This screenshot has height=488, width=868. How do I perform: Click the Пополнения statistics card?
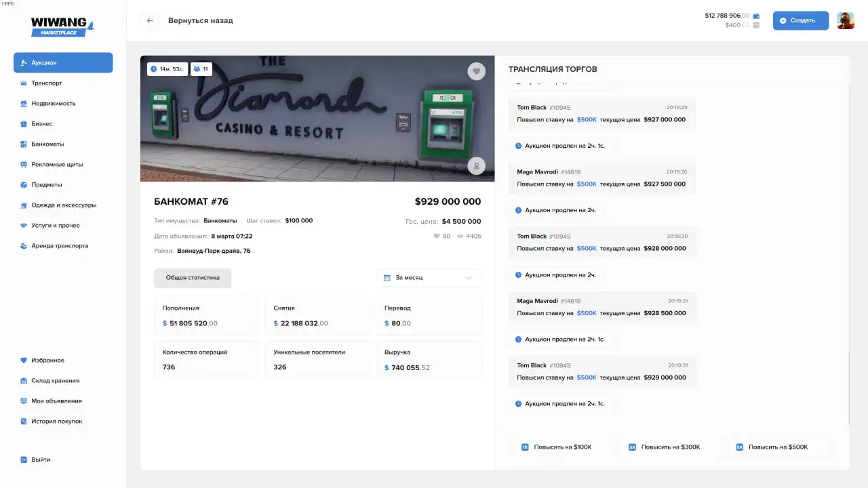pos(206,316)
